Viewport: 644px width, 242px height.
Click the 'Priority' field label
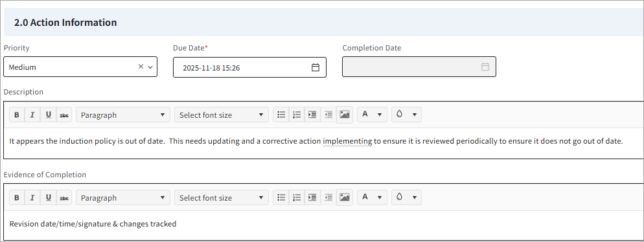[16, 48]
